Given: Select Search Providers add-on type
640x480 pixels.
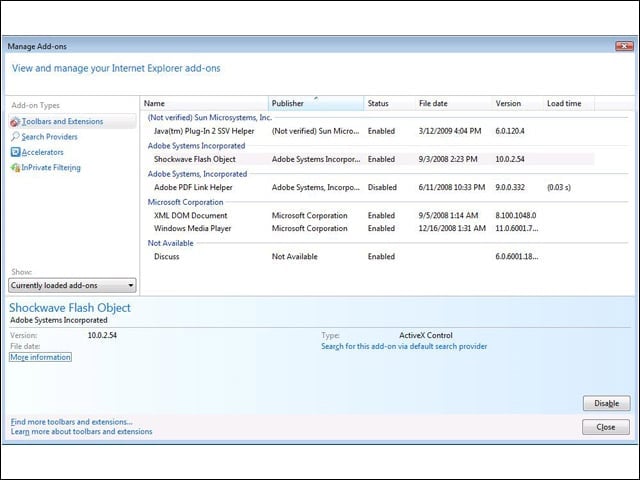Looking at the screenshot, I should pos(49,137).
